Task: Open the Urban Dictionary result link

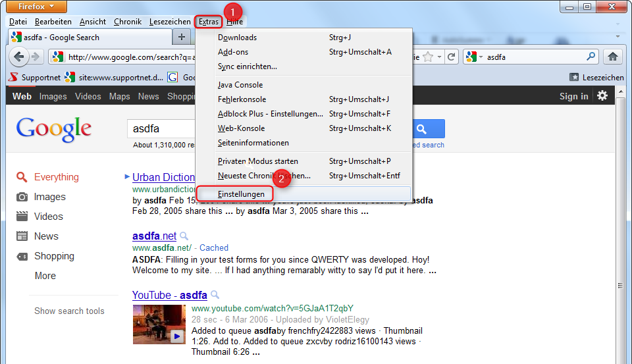Action: 163,177
